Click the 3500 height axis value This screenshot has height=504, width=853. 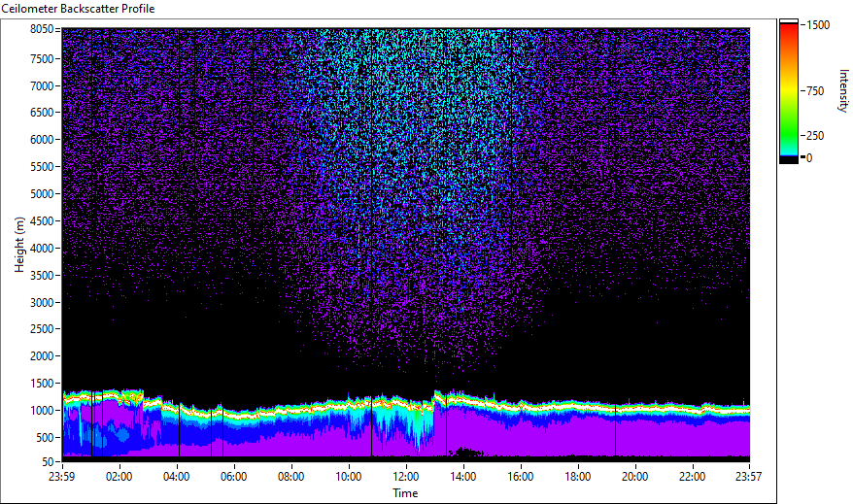point(42,276)
